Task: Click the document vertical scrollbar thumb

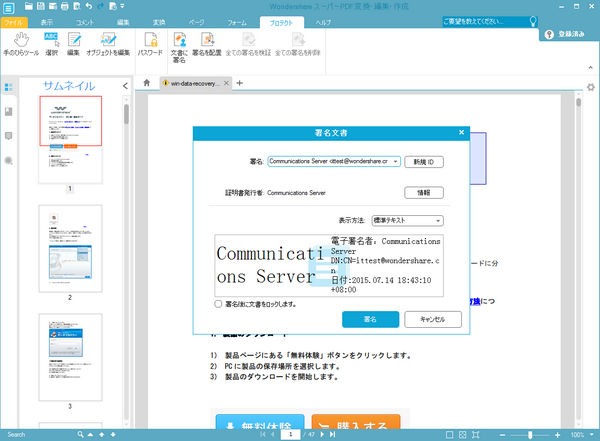Action: (x=579, y=102)
